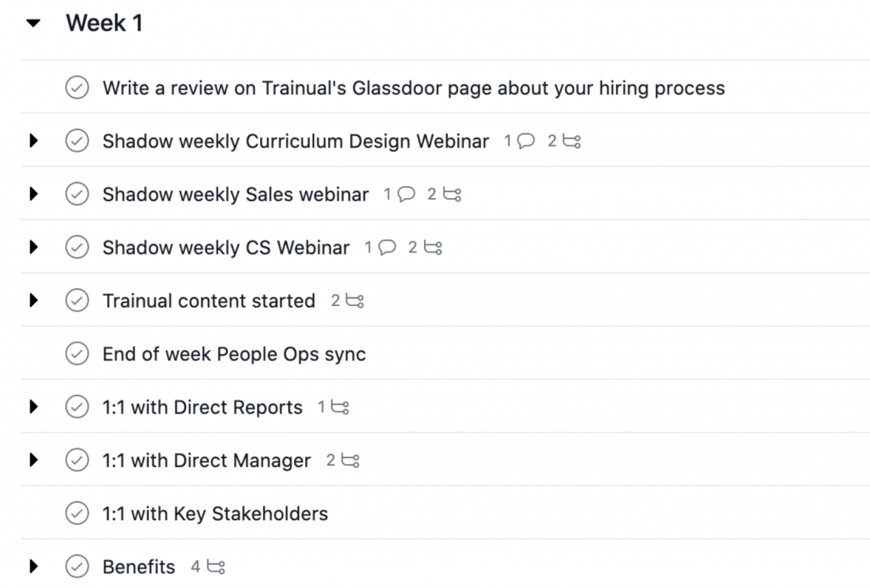Image resolution: width=870 pixels, height=588 pixels.
Task: Select the subtasks icon on Shadow weekly CS Webinar
Action: (433, 247)
